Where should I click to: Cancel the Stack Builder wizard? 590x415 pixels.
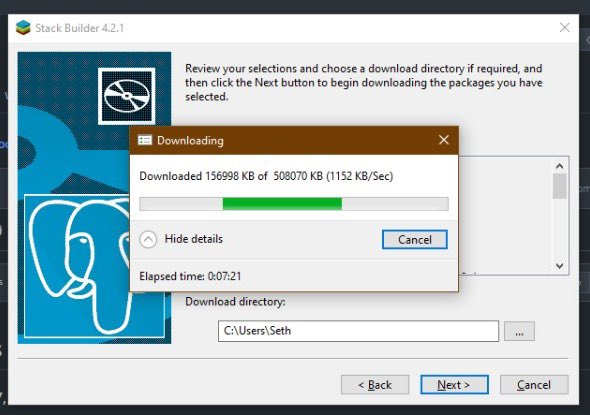(x=534, y=385)
